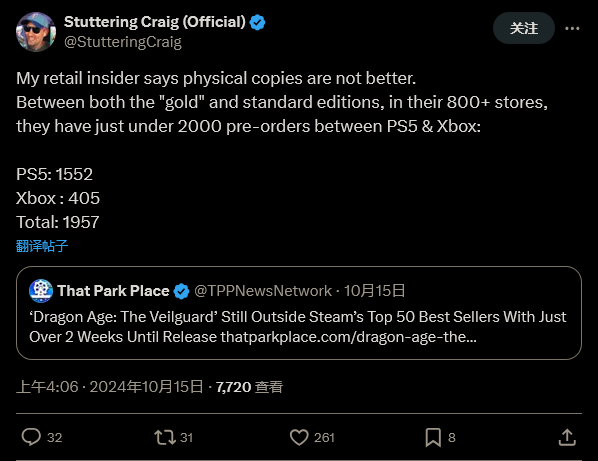Click the retweet arrows icon
The height and width of the screenshot is (461, 598).
click(x=165, y=437)
